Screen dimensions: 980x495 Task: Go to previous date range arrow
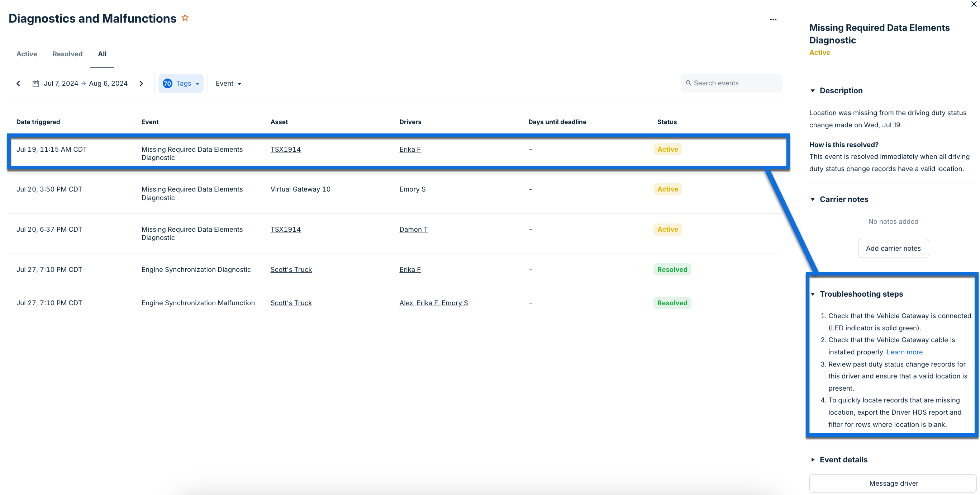[18, 83]
